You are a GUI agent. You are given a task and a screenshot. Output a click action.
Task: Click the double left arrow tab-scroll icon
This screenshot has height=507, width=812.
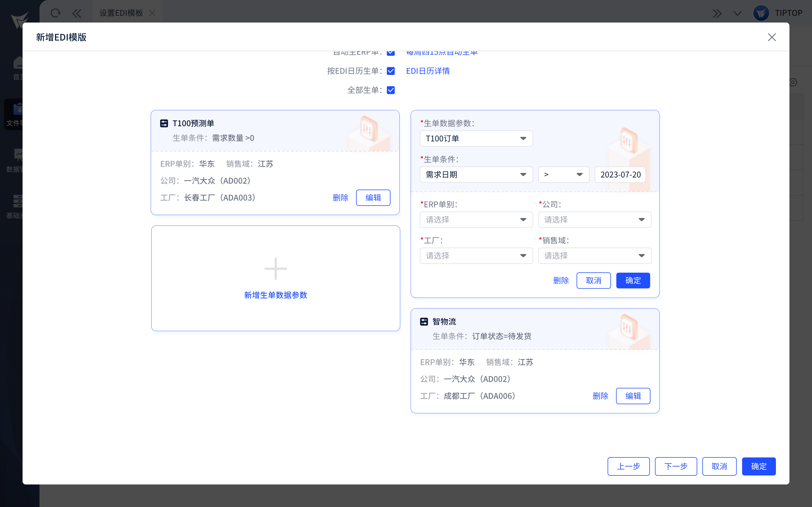pyautogui.click(x=77, y=13)
